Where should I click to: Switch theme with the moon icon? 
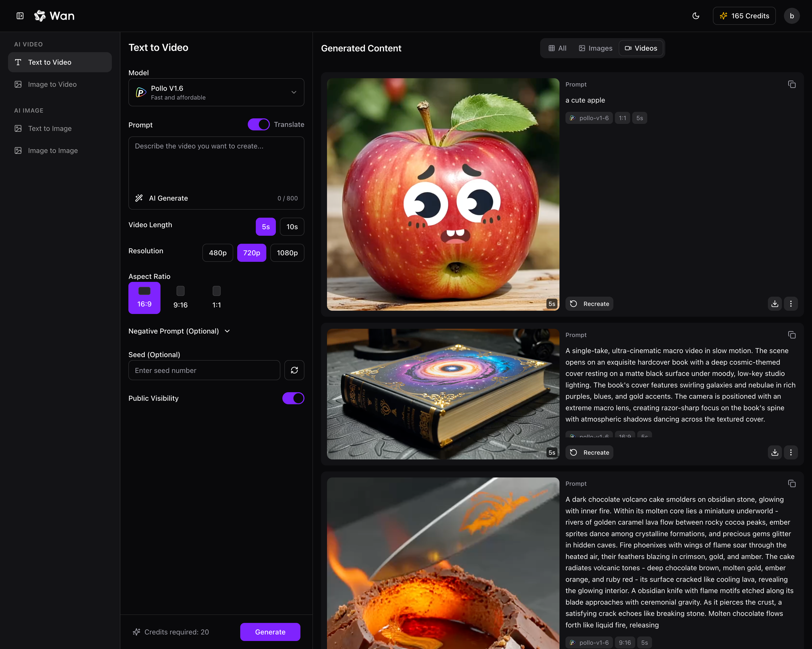click(696, 16)
